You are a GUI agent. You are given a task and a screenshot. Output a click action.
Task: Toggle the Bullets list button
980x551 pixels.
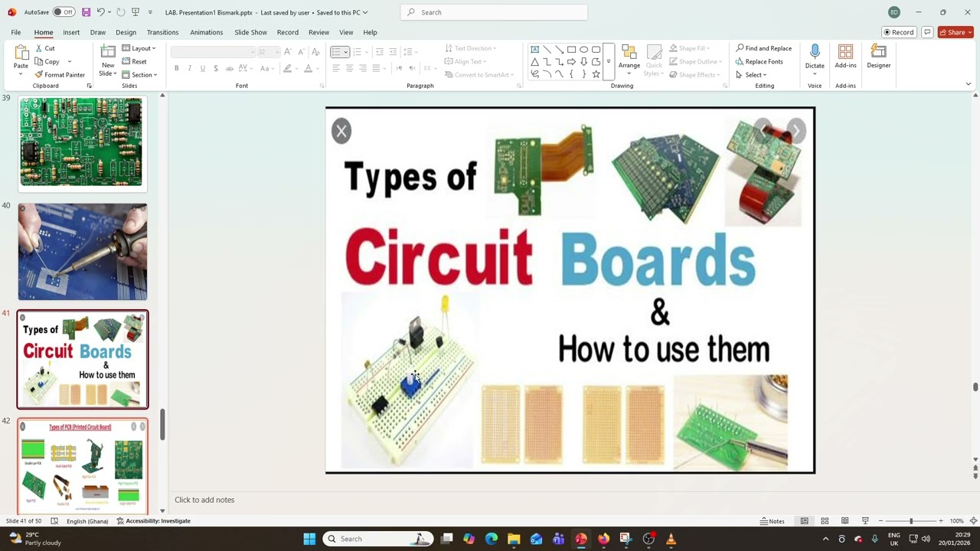[x=336, y=51]
